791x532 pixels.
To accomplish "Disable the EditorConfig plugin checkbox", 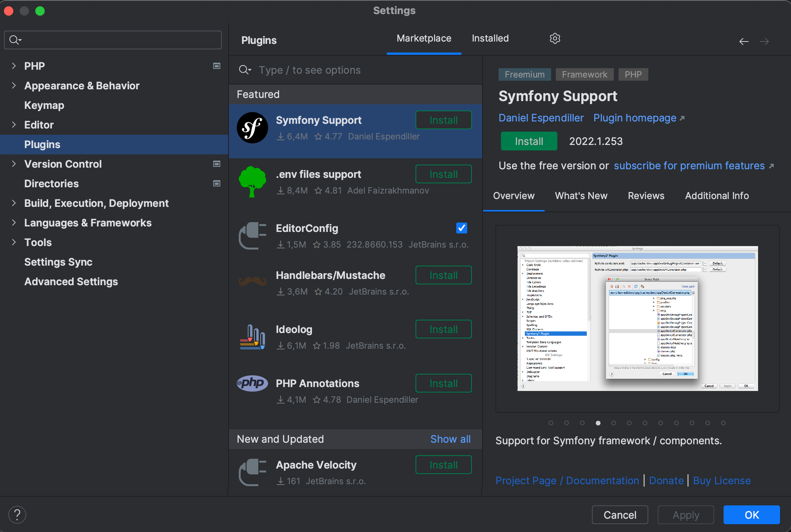I will click(461, 228).
